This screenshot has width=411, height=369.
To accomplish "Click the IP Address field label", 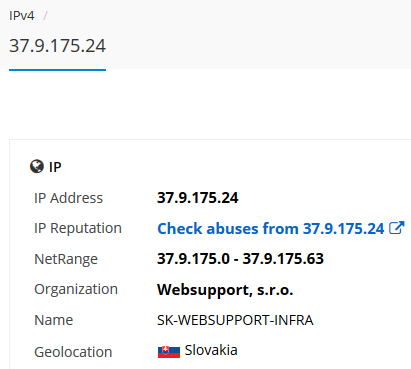I will 68,198.
